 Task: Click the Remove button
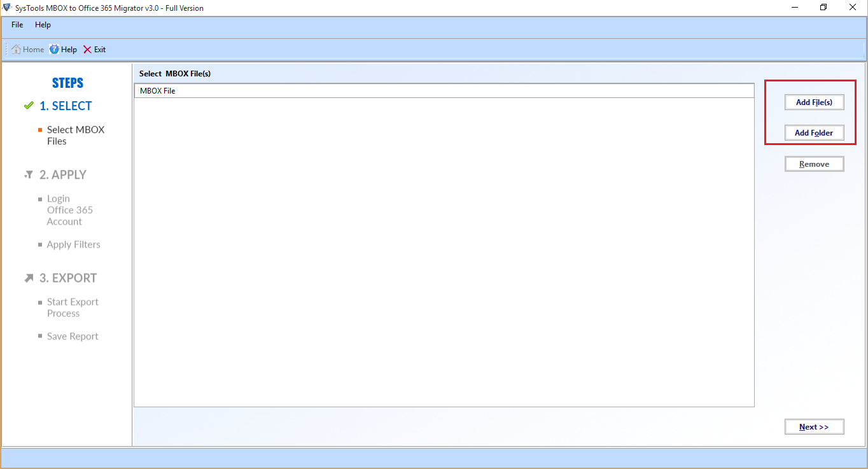(x=814, y=164)
